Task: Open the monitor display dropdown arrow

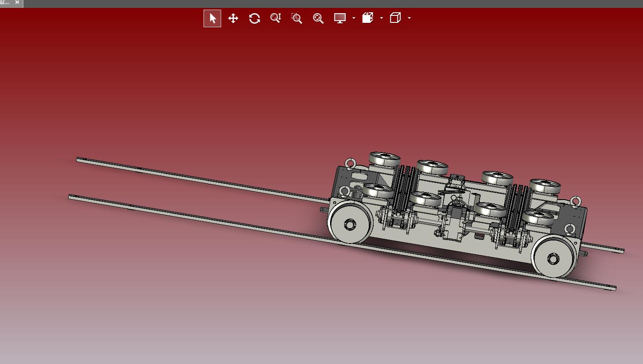Action: pos(354,18)
